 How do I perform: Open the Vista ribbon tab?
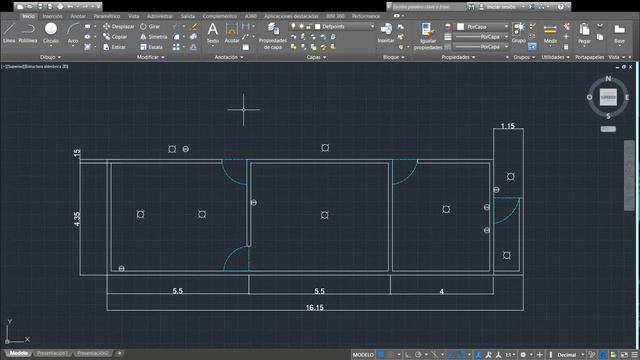pos(133,16)
